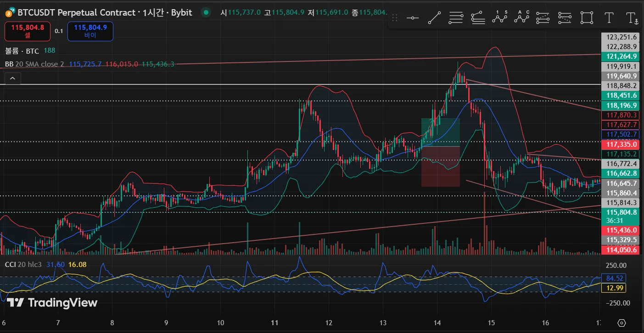Screen dimensions: 644x333
Task: Select the Elliott impulse wave 1-5 tool
Action: [x=499, y=18]
